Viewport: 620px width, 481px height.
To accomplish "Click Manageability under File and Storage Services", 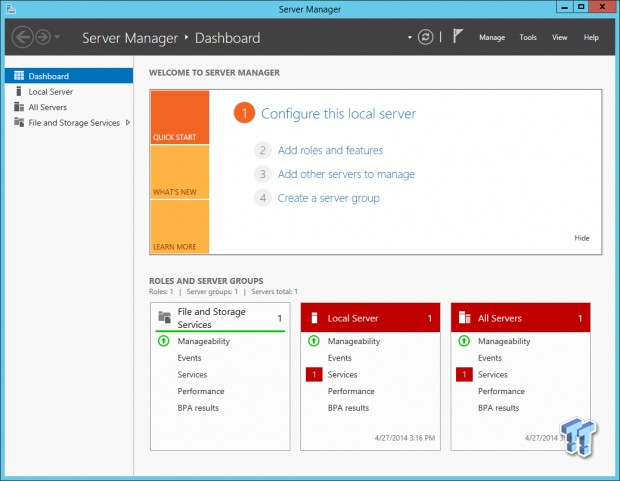I will (204, 341).
